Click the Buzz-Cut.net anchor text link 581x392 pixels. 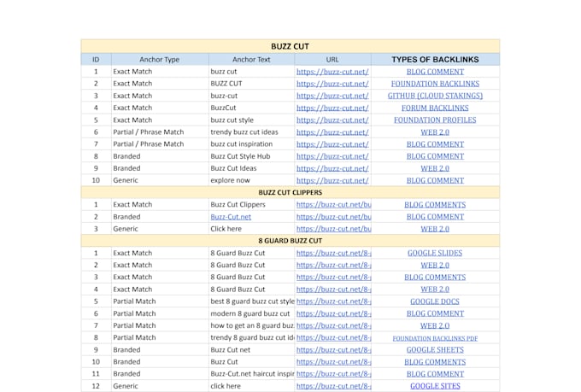(x=231, y=217)
